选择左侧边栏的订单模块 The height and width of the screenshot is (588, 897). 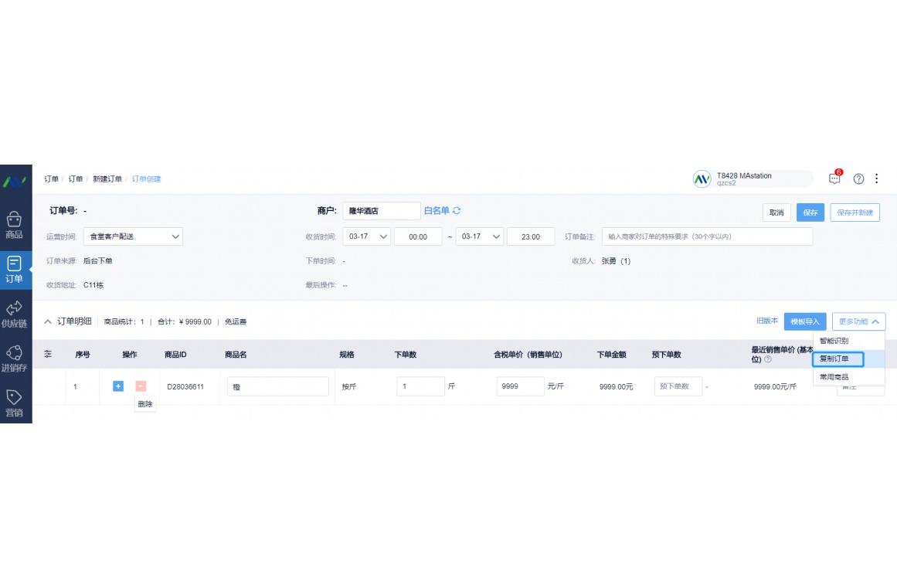(x=15, y=268)
